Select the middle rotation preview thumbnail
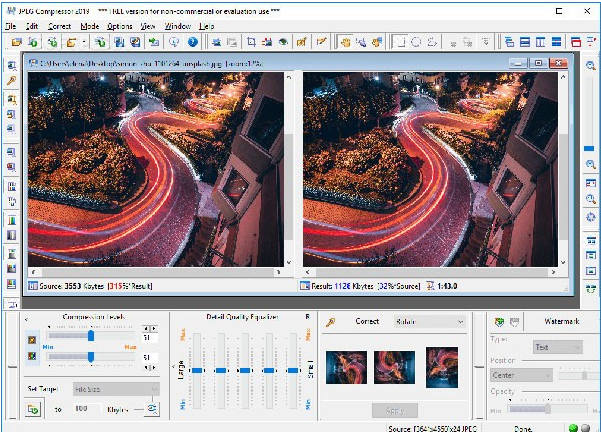The width and height of the screenshot is (601, 432). [x=393, y=367]
